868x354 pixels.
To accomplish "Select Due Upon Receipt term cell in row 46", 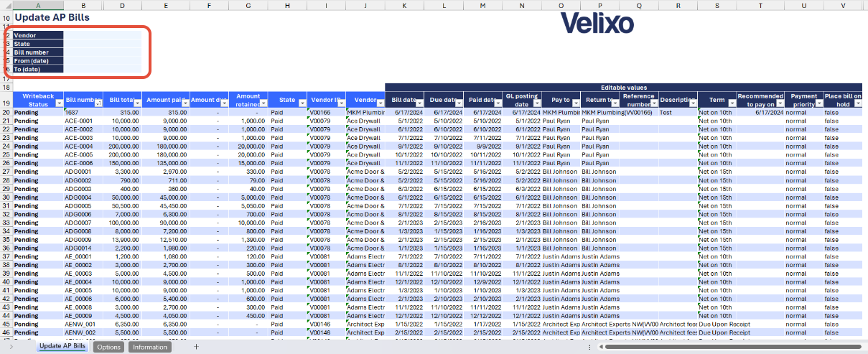I will tap(717, 332).
